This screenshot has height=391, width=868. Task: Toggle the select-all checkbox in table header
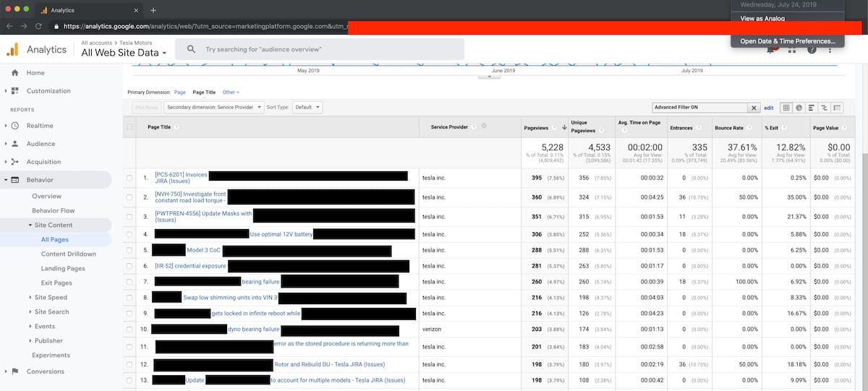click(x=129, y=127)
